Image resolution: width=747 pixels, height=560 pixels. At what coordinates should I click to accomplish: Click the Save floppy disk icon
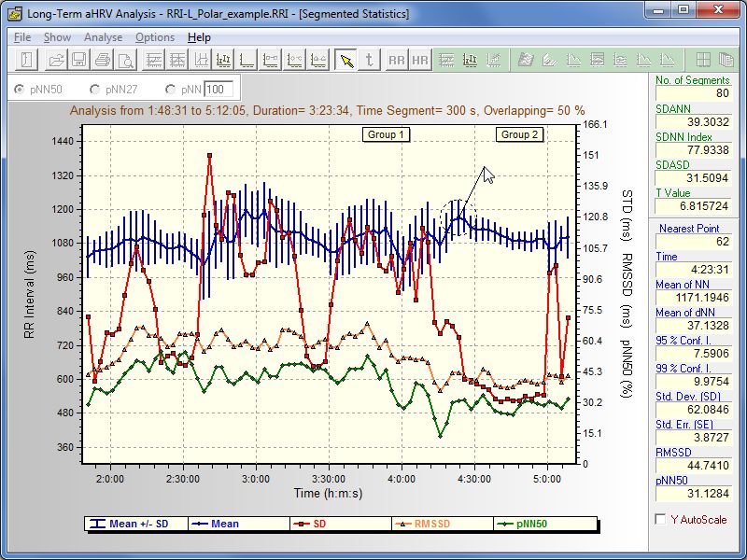coord(79,61)
